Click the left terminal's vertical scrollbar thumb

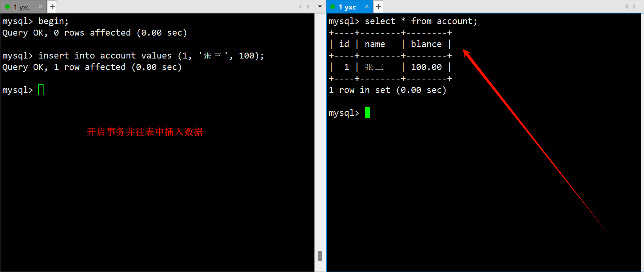[x=320, y=256]
